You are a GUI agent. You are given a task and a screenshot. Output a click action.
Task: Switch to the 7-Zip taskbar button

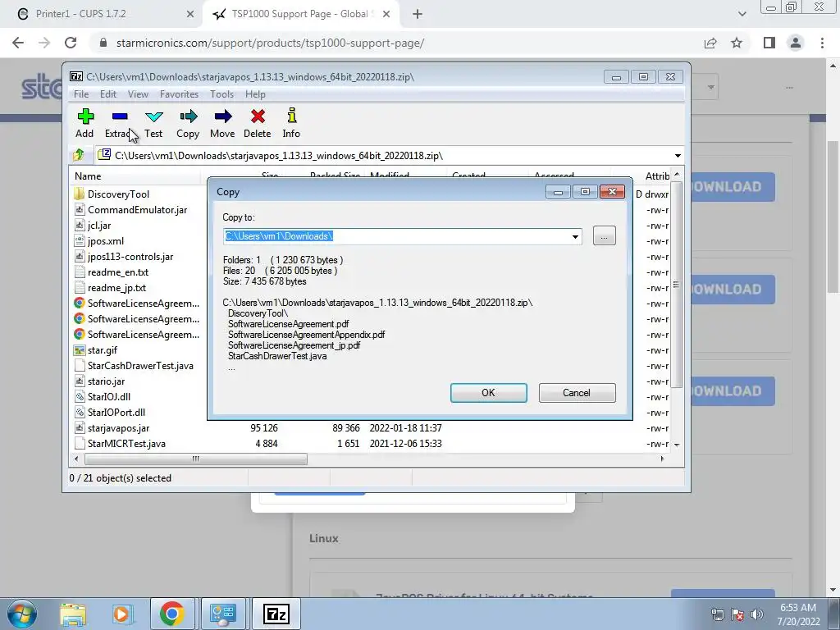click(x=276, y=614)
